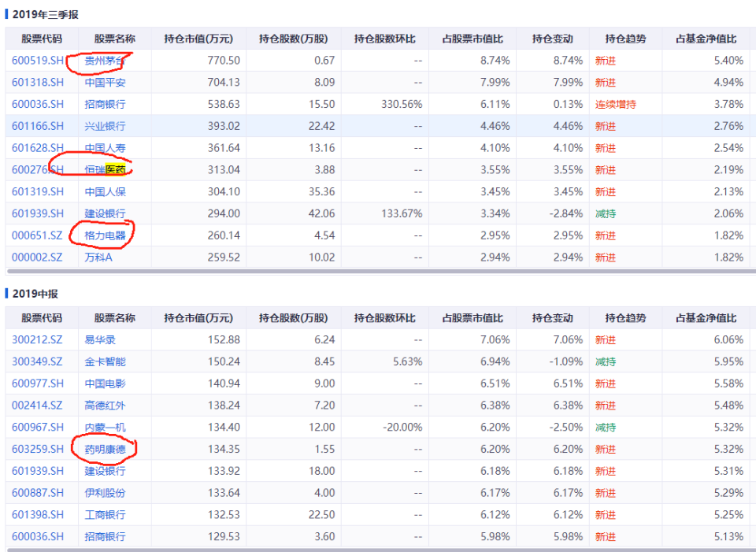
Task: Click stock code 601318.SH
Action: [x=38, y=83]
